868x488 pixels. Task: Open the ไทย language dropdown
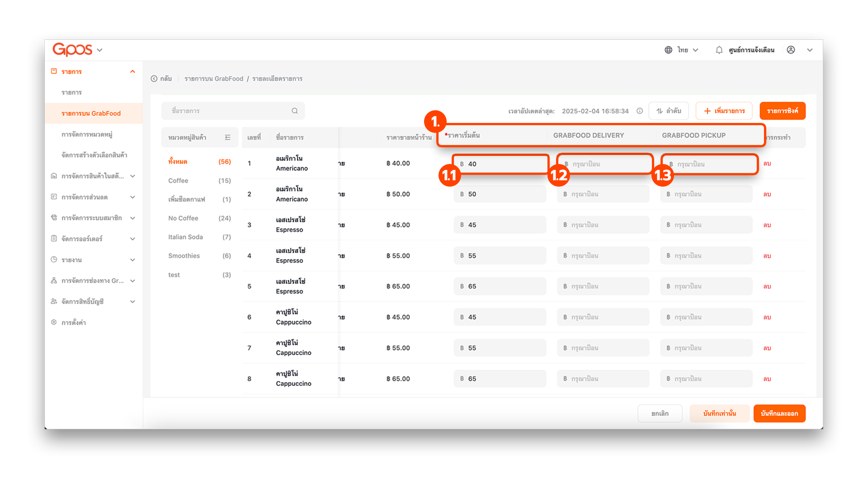[688, 50]
